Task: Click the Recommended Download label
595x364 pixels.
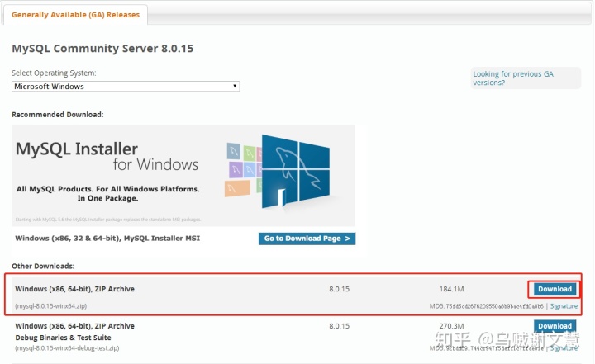Action: [58, 115]
